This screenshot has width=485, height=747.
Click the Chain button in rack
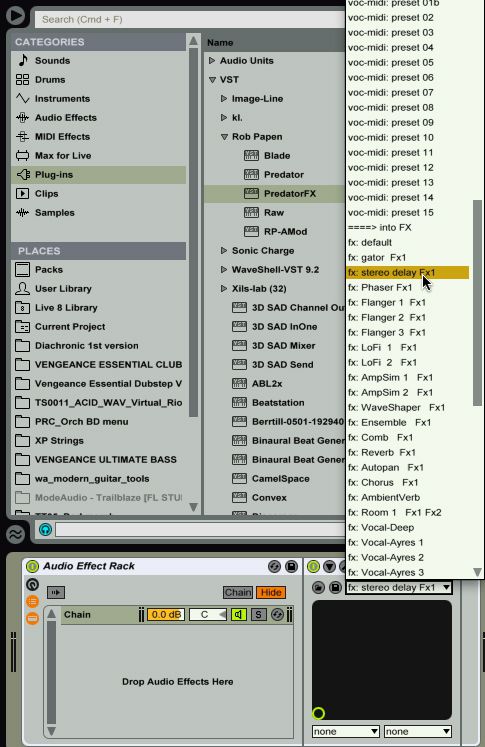(x=238, y=592)
